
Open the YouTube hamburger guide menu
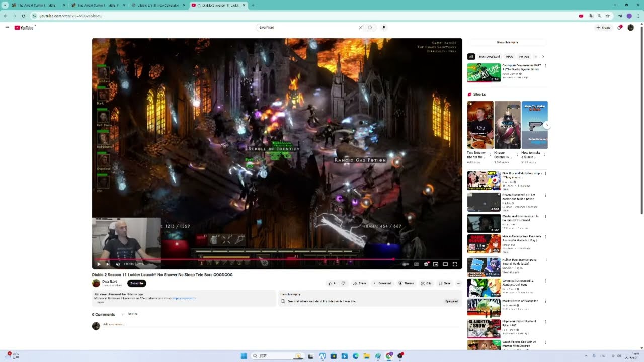coord(7,27)
